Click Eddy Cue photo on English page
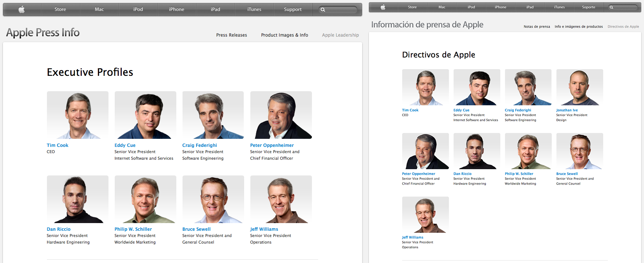Image resolution: width=644 pixels, height=263 pixels. tap(146, 115)
